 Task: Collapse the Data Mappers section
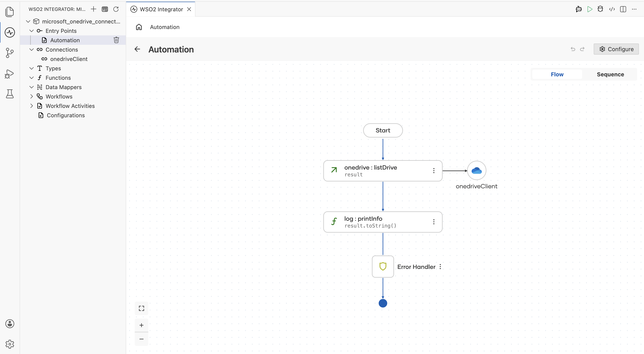click(x=32, y=87)
